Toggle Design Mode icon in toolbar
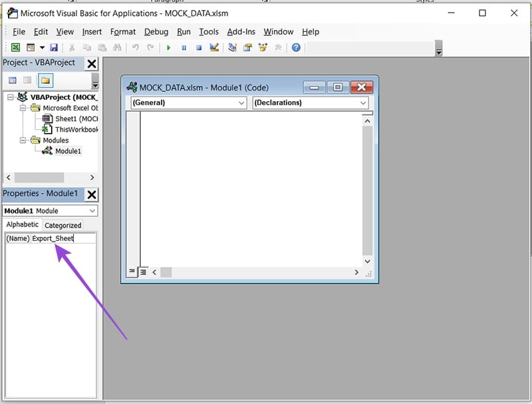 click(214, 48)
